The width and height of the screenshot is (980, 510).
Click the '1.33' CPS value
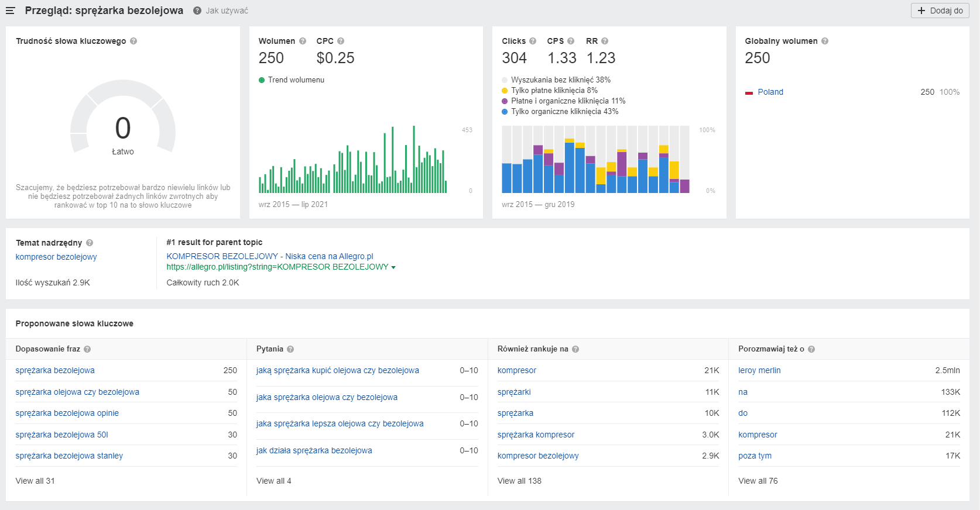[562, 58]
